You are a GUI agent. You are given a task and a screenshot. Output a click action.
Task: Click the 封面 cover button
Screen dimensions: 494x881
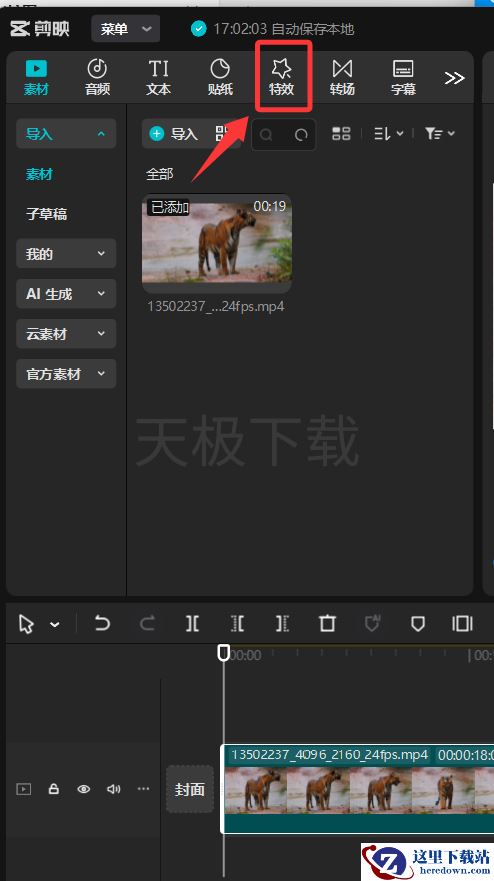click(190, 789)
